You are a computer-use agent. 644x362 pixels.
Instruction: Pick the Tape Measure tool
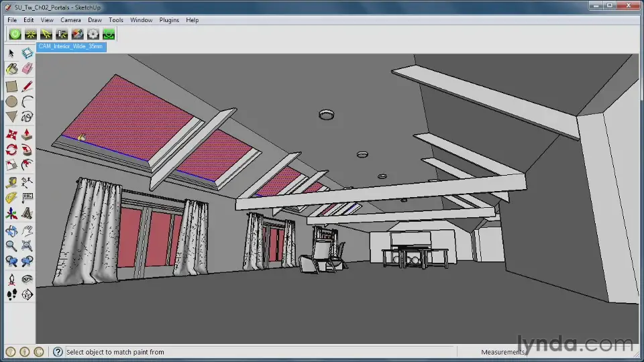pos(11,182)
